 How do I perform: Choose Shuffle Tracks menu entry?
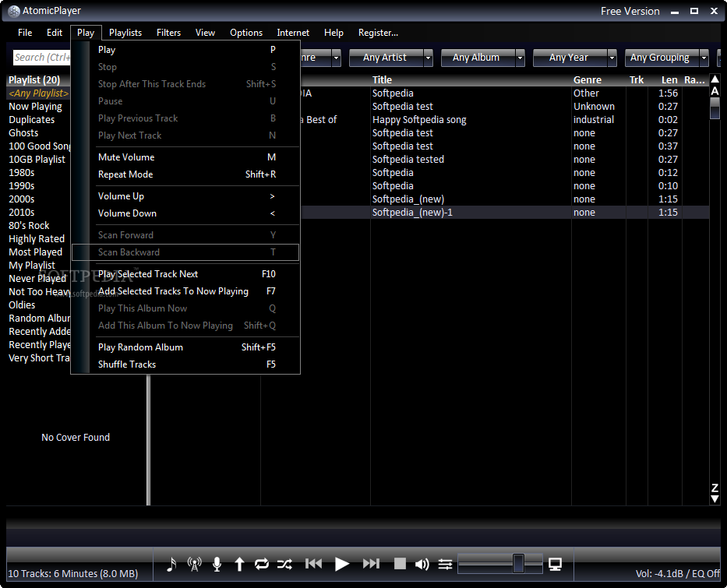(x=185, y=364)
